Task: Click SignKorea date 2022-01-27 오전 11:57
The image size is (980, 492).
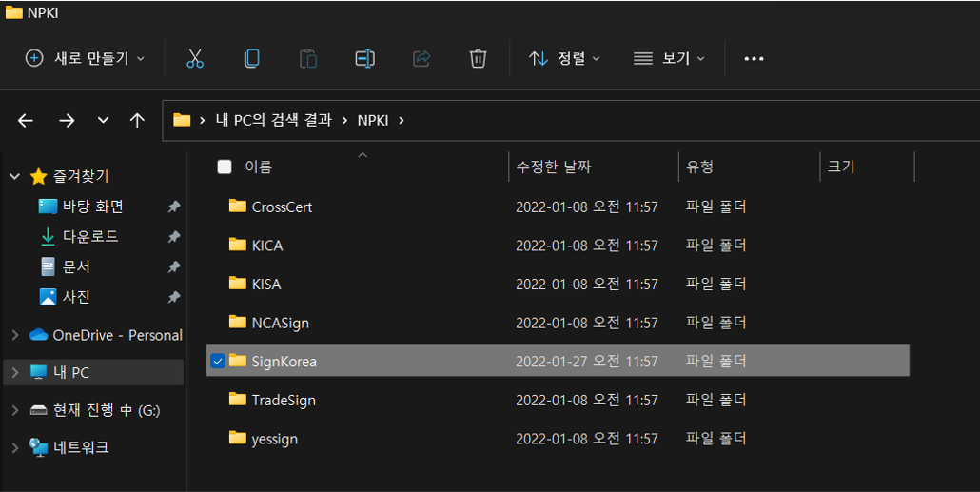Action: click(587, 362)
